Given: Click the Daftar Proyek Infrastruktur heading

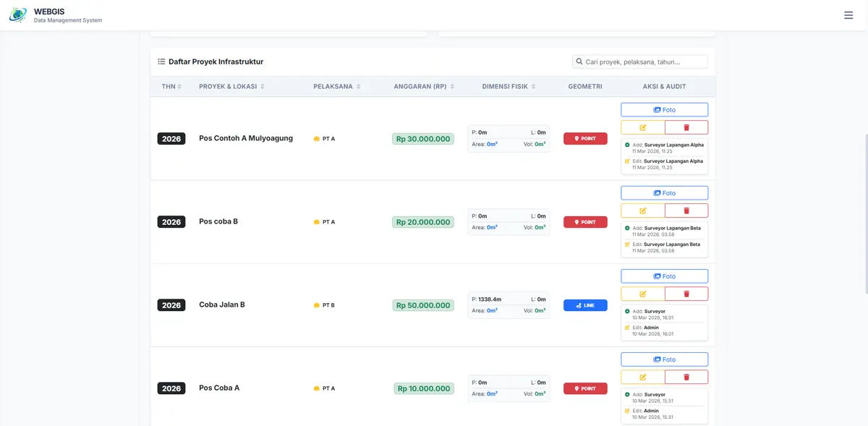Looking at the screenshot, I should pos(216,62).
